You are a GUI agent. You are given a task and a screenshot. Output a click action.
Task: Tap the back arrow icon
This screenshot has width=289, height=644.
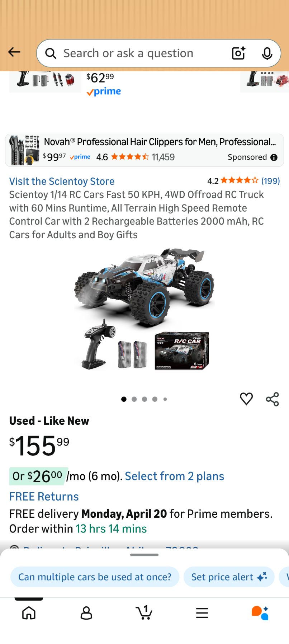tap(14, 52)
